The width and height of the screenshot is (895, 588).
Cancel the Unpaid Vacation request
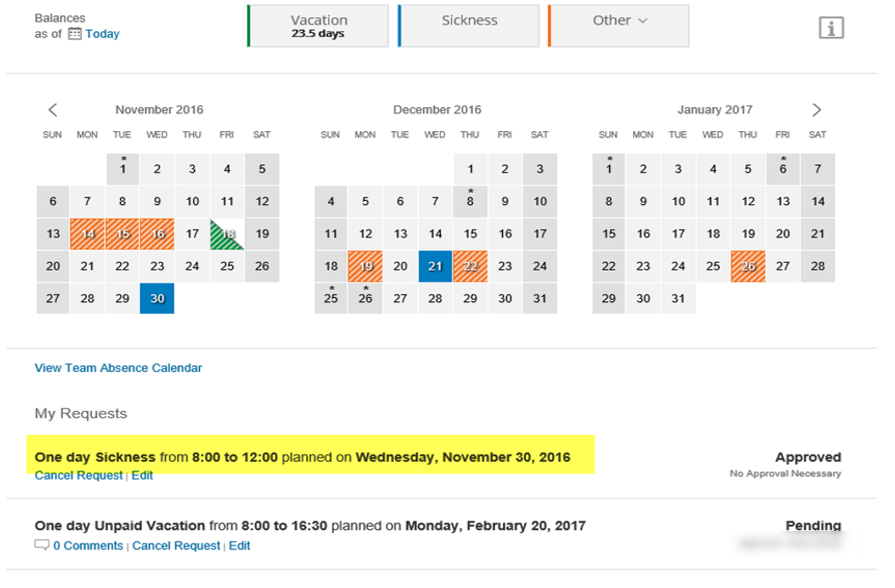[176, 545]
